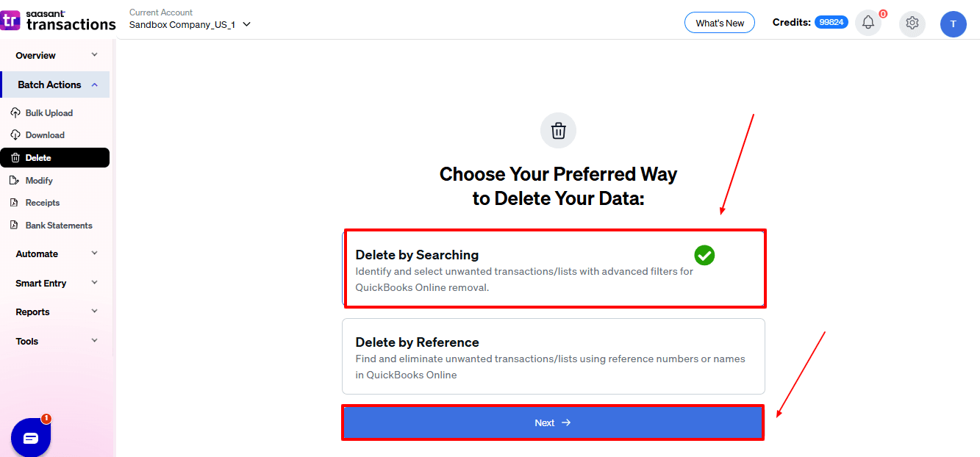Open the chat support widget
980x457 pixels.
click(30, 437)
